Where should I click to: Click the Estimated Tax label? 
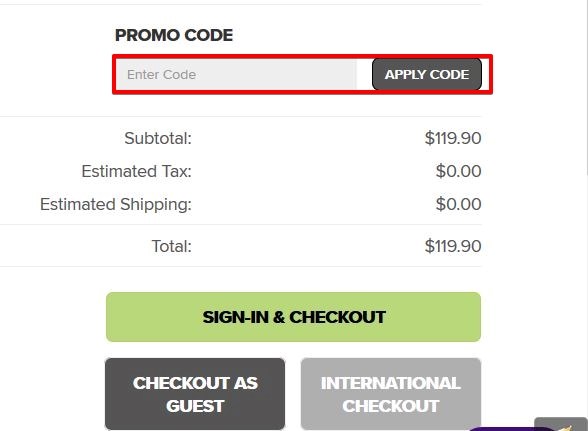pos(136,171)
